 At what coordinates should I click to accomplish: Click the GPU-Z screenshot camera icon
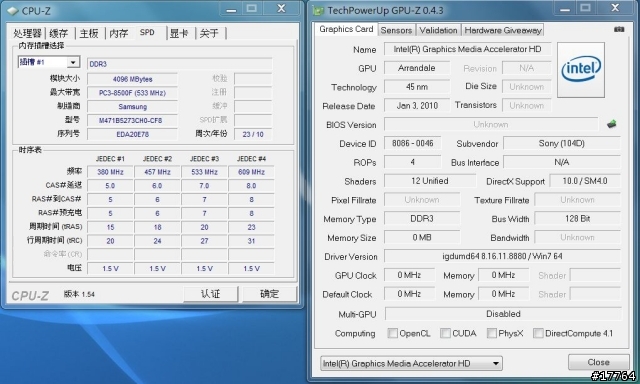click(619, 29)
